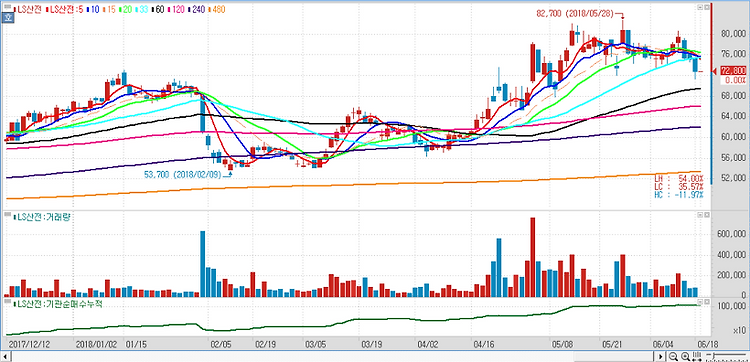
Task: Maximize the institutional net-buy panel
Action: click(706, 302)
